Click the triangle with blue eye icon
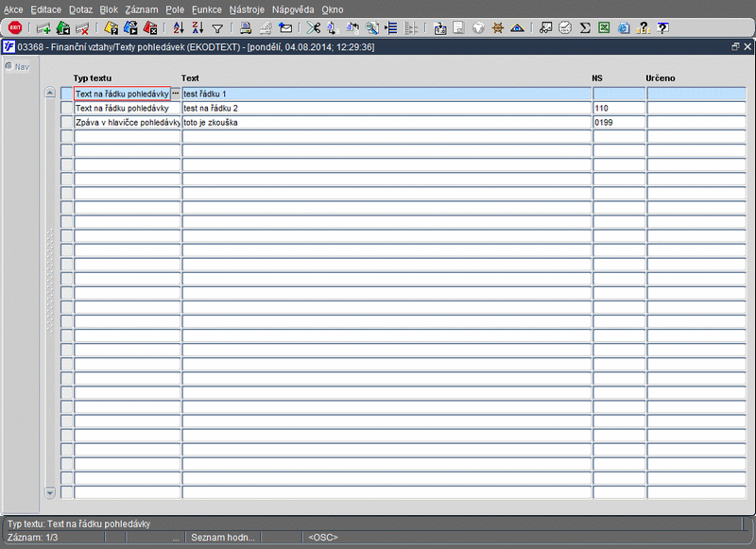 pyautogui.click(x=517, y=28)
